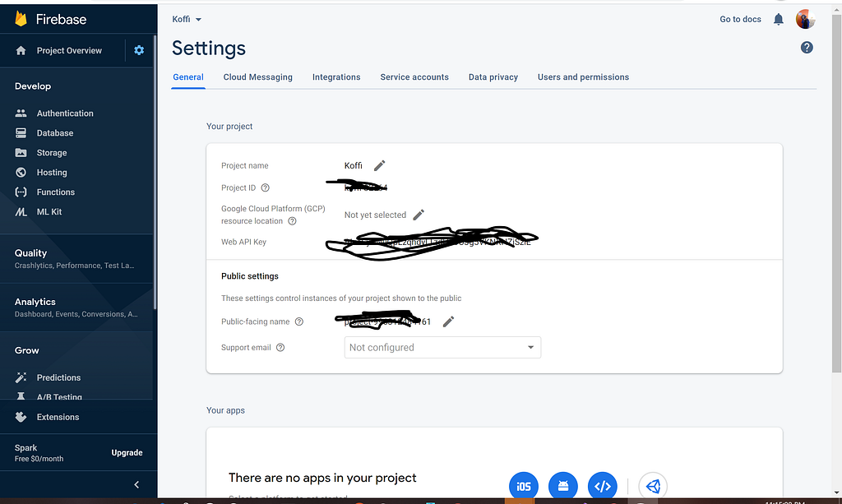Click the help question mark icon
Viewport: 842px width, 504px height.
click(x=807, y=48)
